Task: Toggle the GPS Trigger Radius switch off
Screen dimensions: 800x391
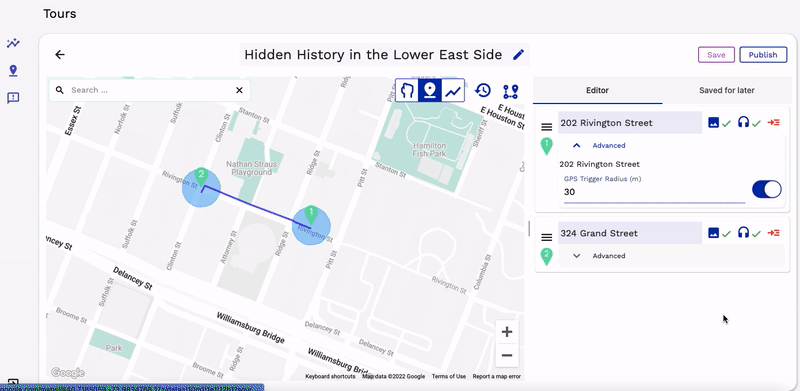Action: [x=767, y=189]
